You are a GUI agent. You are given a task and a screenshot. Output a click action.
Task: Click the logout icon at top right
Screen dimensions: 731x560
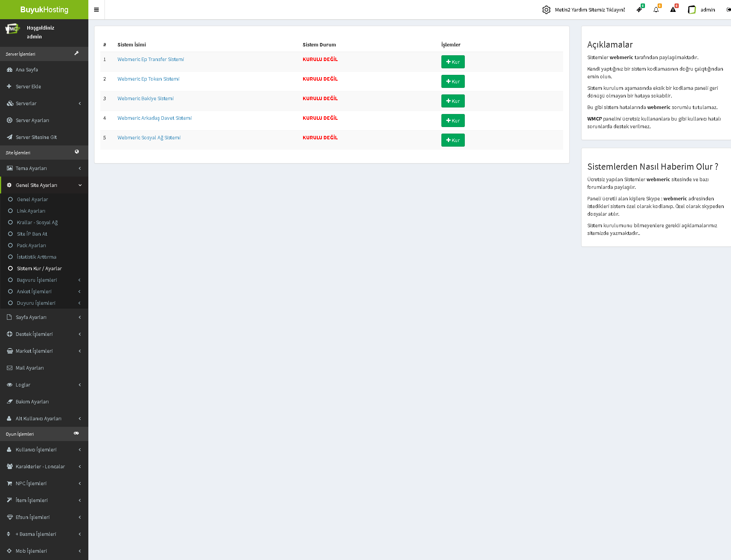728,10
